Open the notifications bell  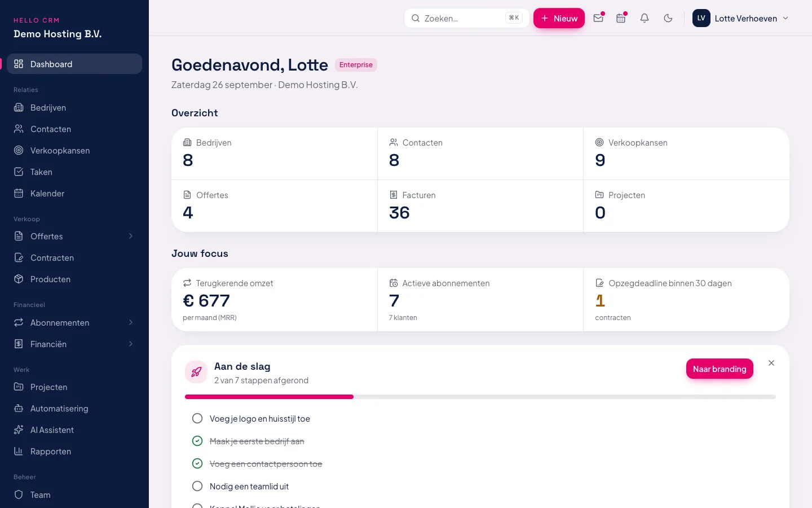coord(645,18)
